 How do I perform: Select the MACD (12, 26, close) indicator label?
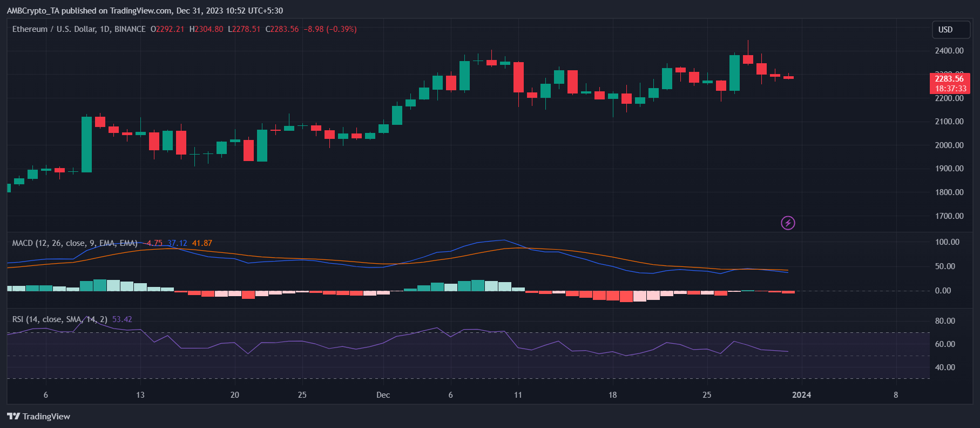[x=75, y=243]
